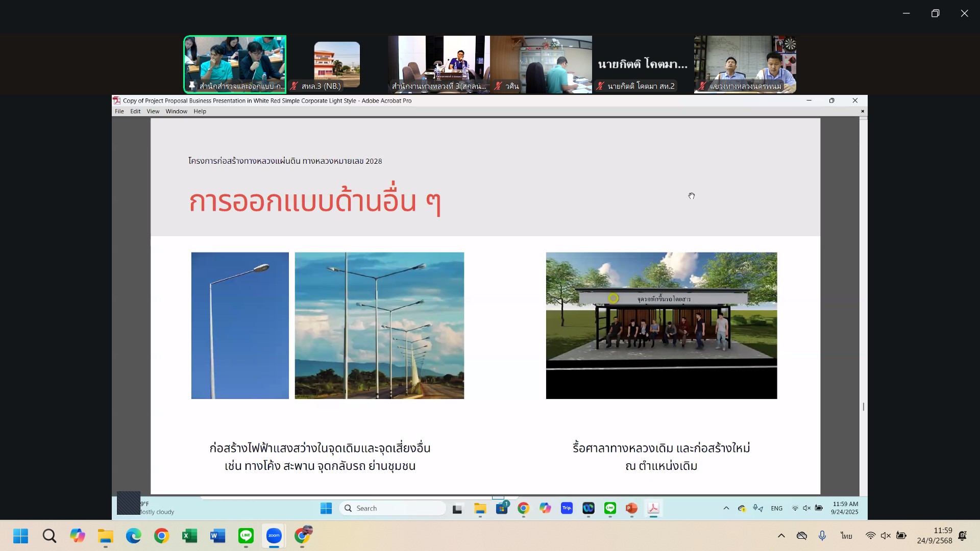Open the File menu in Adobe Acrobat

[119, 111]
